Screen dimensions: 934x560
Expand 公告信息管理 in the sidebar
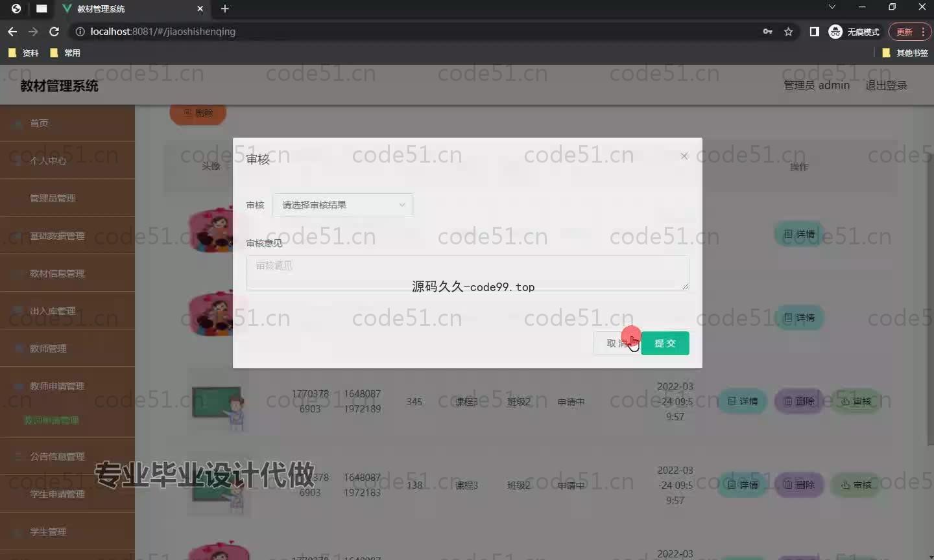tap(67, 456)
